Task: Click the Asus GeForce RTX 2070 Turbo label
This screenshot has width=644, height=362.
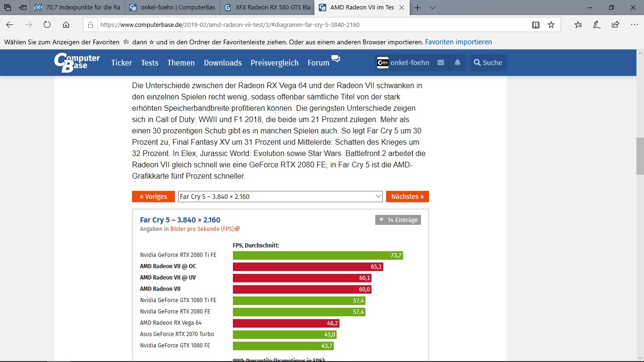Action: 177,334
